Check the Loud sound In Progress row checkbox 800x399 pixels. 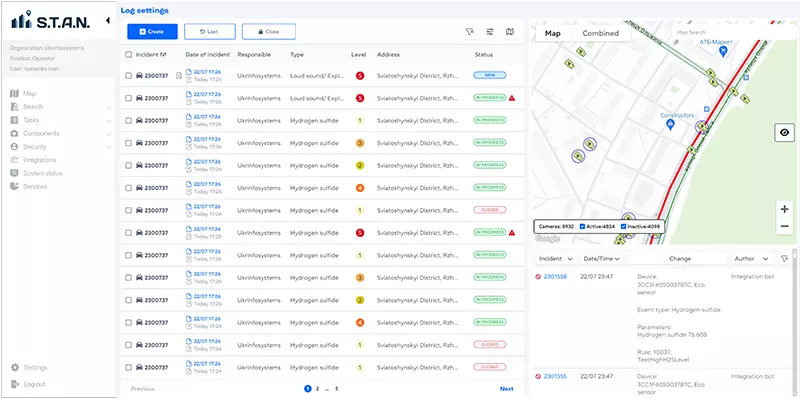(x=129, y=98)
